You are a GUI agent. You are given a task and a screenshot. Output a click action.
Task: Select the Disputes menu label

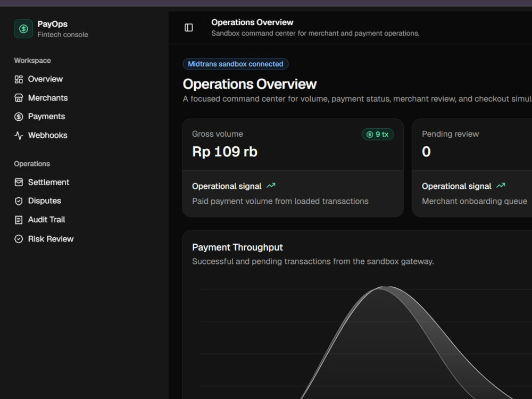(x=45, y=201)
